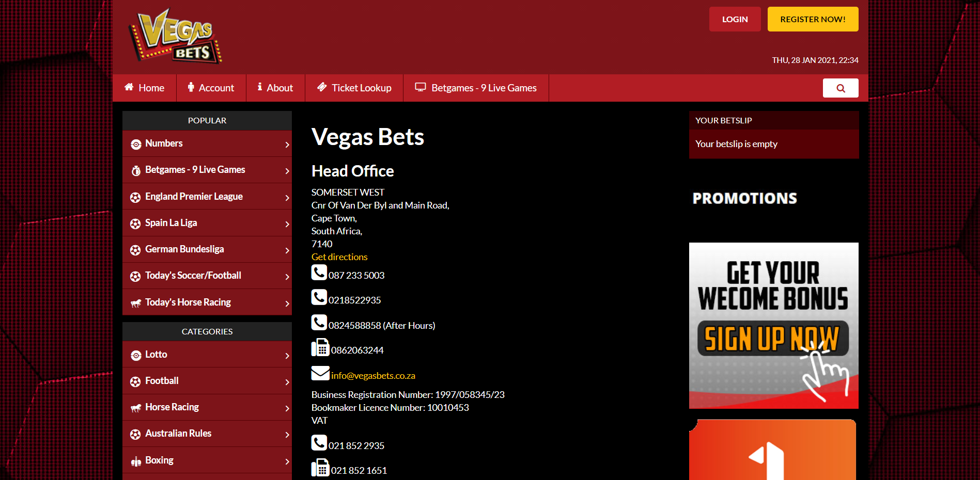Follow the Get directions link
Screen dimensions: 980x480
tap(339, 257)
